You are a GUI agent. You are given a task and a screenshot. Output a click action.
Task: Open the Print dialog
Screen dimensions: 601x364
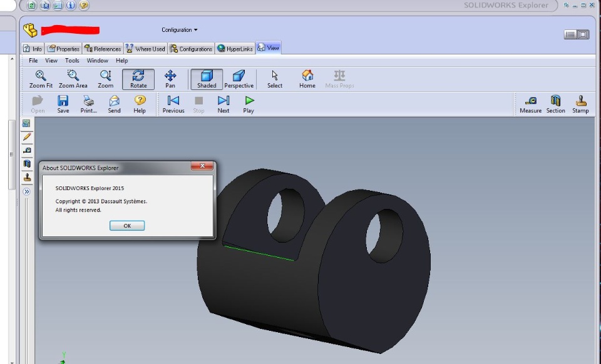coord(88,104)
